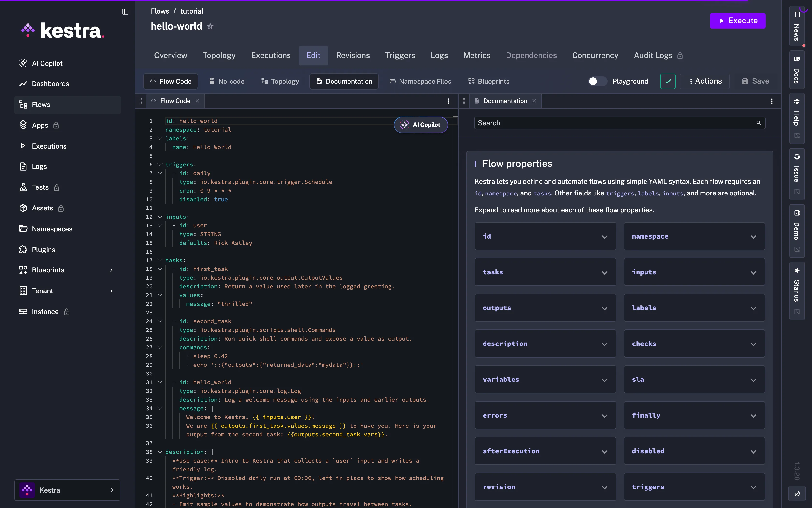Switch to the Revisions tab

coord(353,55)
